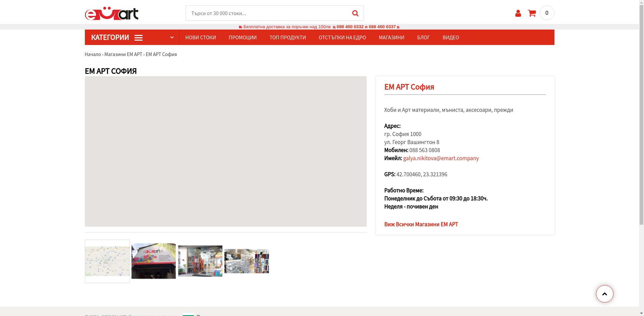Open the НОВИ СТОКИ menu item
This screenshot has height=316, width=644.
coord(201,37)
